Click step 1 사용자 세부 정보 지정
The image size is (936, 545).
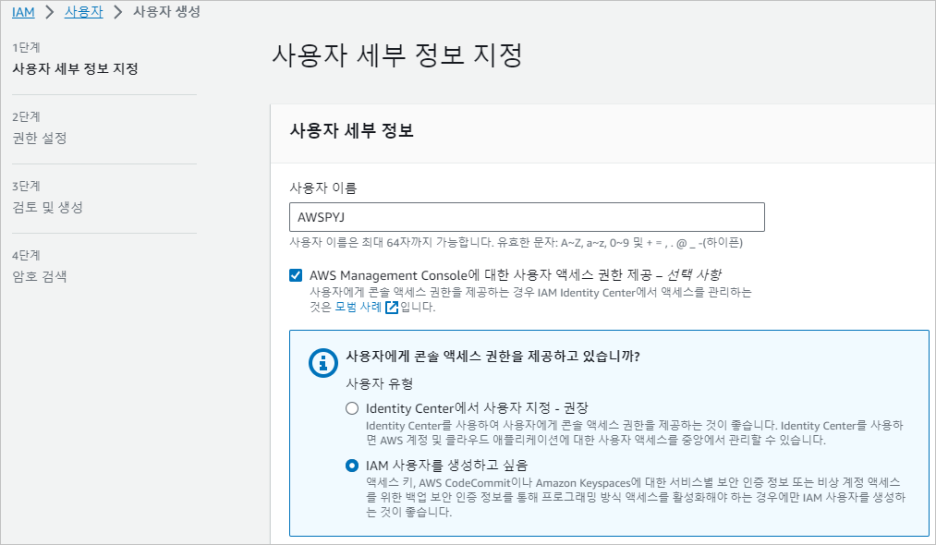click(75, 69)
